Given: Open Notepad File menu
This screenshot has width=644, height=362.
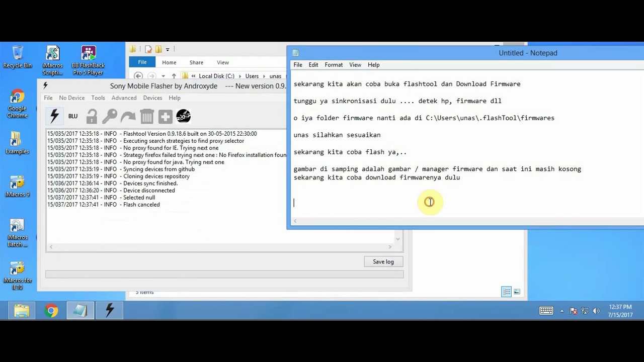Looking at the screenshot, I should (x=298, y=65).
